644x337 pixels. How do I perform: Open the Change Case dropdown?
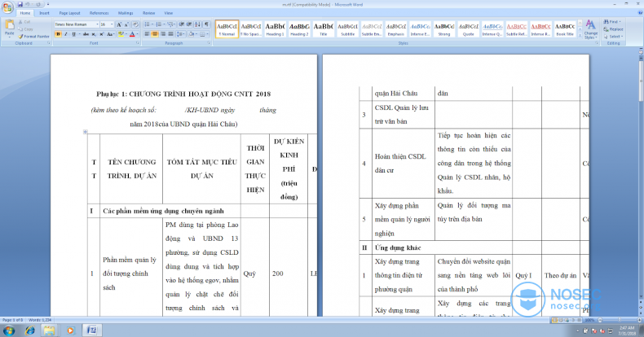(x=111, y=34)
